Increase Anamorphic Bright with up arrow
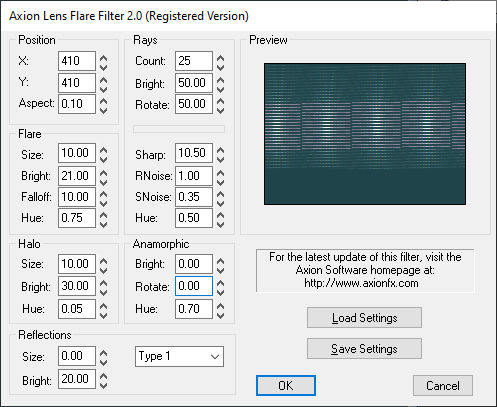This screenshot has height=407, width=497. (x=220, y=261)
